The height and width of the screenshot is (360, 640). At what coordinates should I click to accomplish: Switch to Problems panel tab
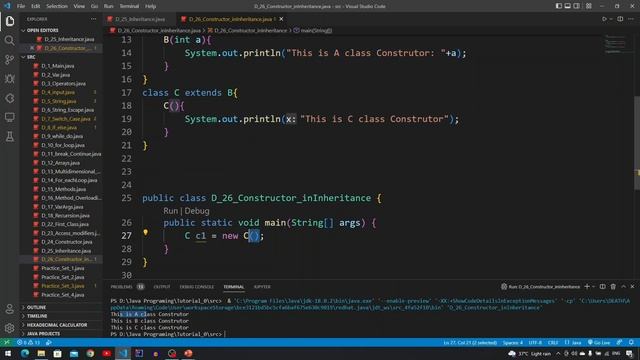click(x=122, y=287)
